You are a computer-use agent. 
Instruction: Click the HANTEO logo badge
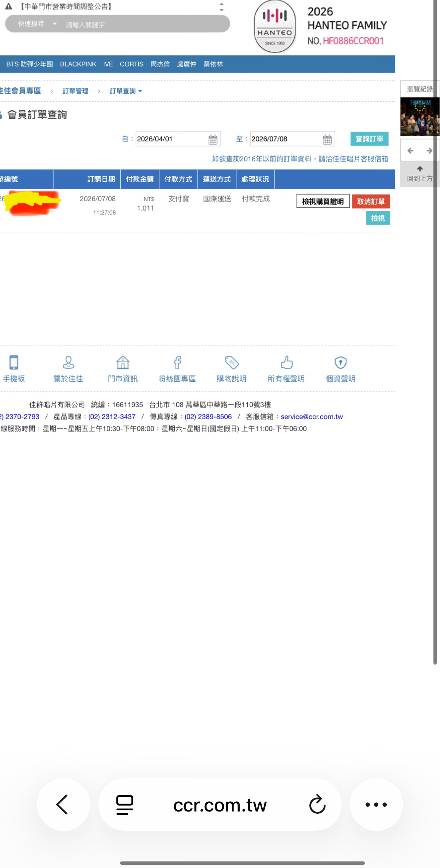(275, 27)
